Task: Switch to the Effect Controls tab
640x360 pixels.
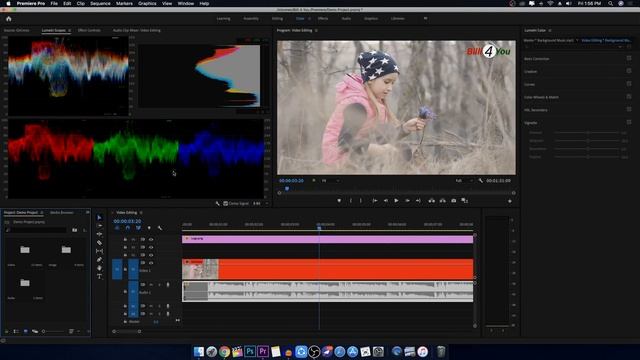Action: pyautogui.click(x=89, y=30)
